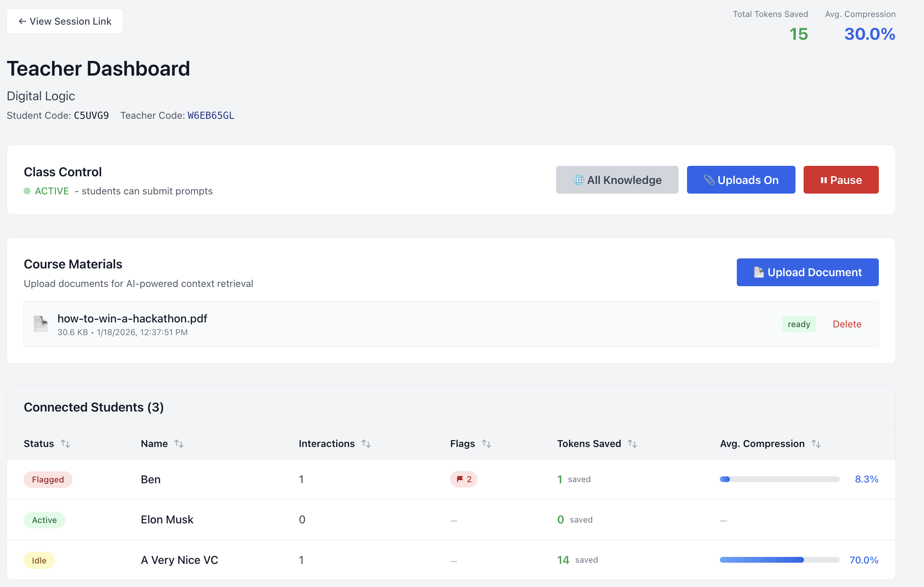Viewport: 924px width, 587px height.
Task: Click Ben's 8.3% compression progress bar
Action: point(779,479)
